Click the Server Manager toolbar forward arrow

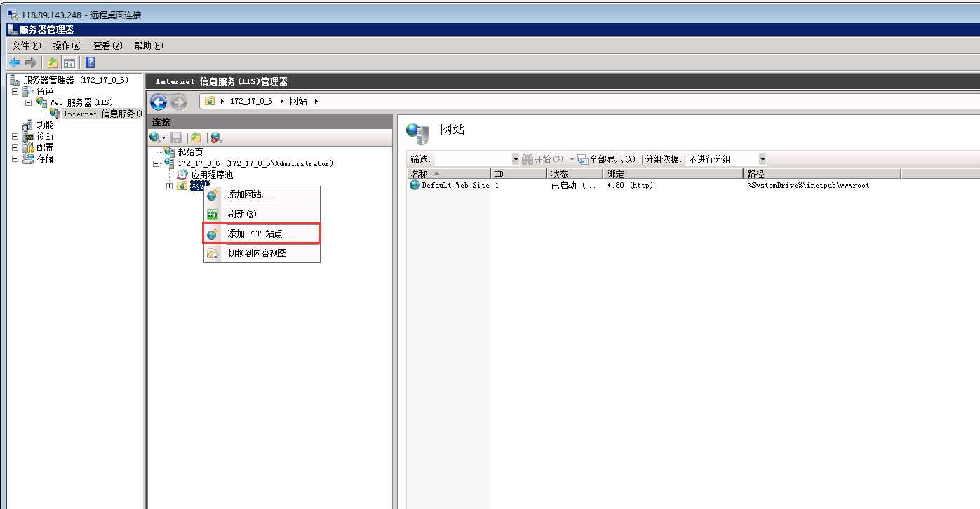pos(30,62)
